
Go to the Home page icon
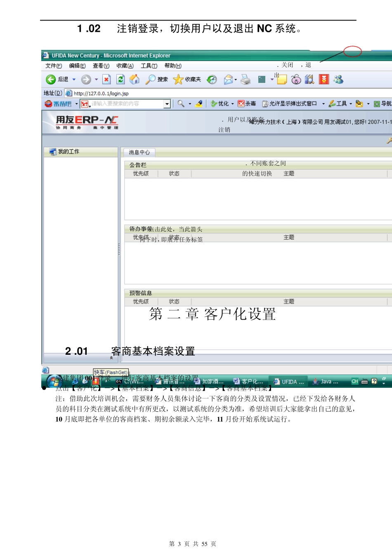(135, 79)
